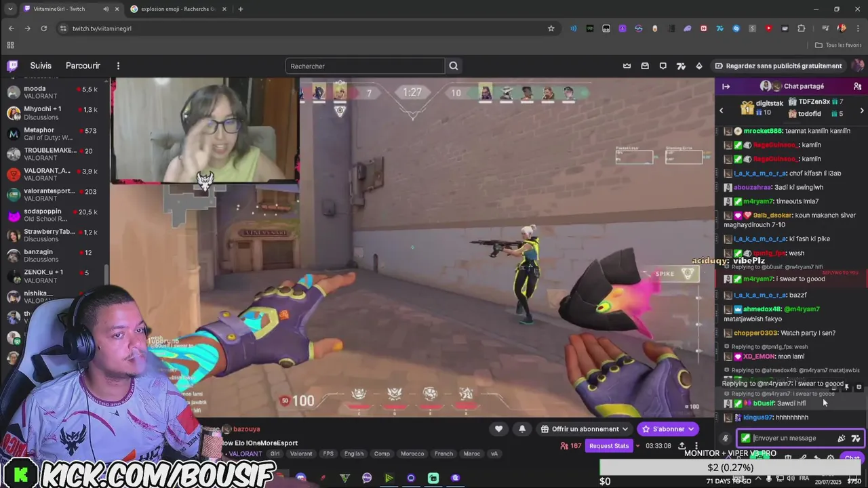Focus the Rechercher search box

tap(366, 66)
